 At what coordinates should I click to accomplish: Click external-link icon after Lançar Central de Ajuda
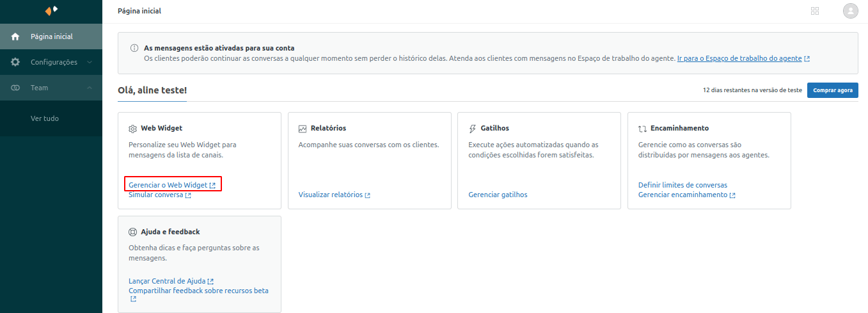click(210, 282)
